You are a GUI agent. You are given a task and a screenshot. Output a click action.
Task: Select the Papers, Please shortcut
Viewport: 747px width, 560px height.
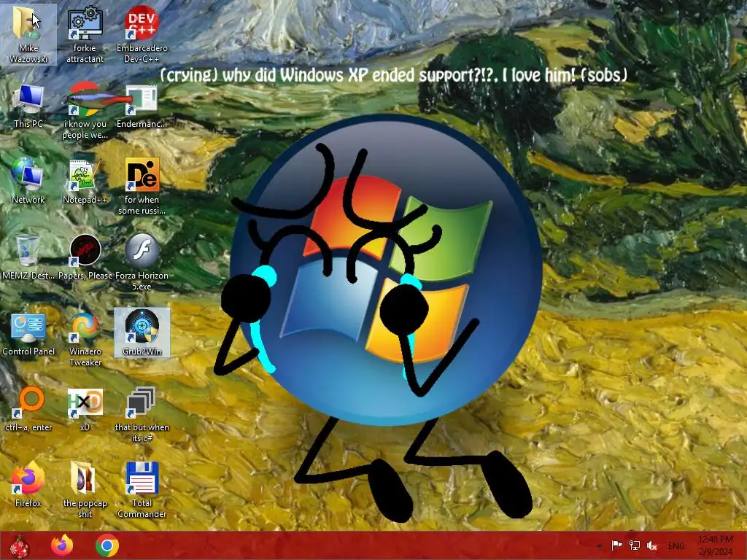(85, 257)
